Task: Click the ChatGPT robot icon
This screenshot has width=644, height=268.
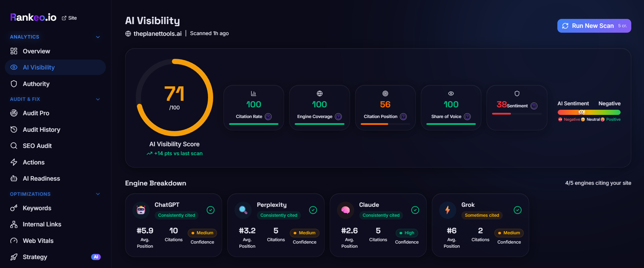Action: tap(141, 210)
